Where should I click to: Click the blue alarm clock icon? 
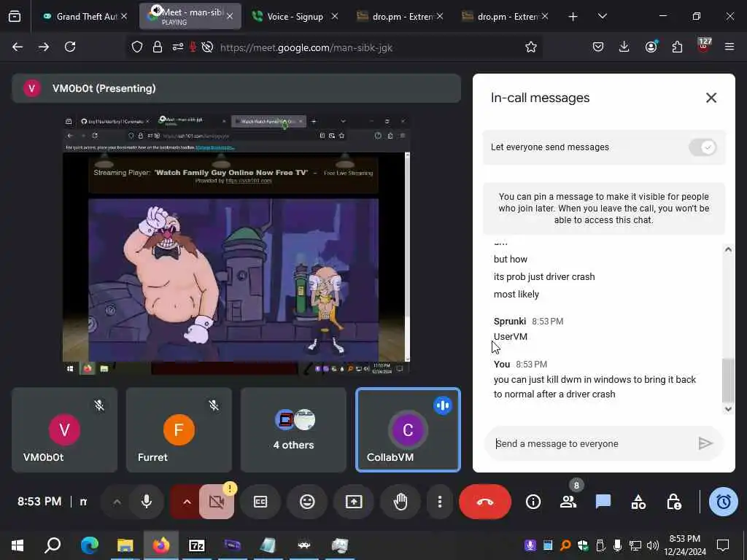[724, 502]
